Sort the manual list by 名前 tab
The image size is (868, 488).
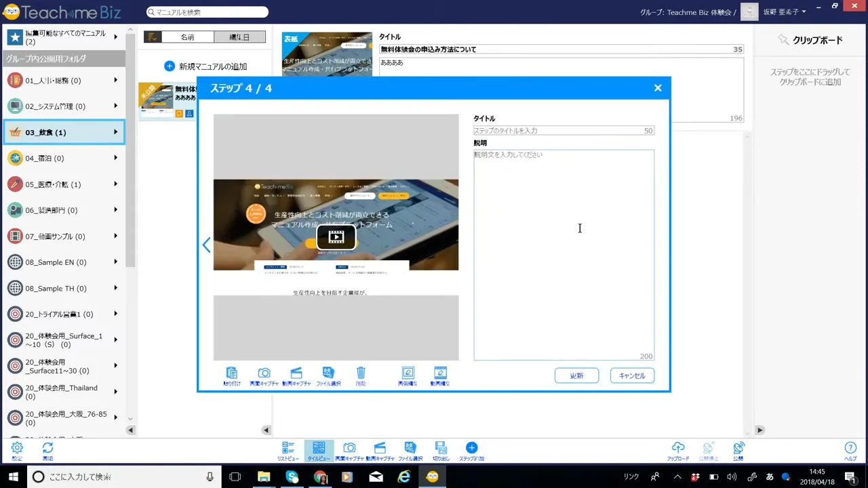[x=187, y=37]
